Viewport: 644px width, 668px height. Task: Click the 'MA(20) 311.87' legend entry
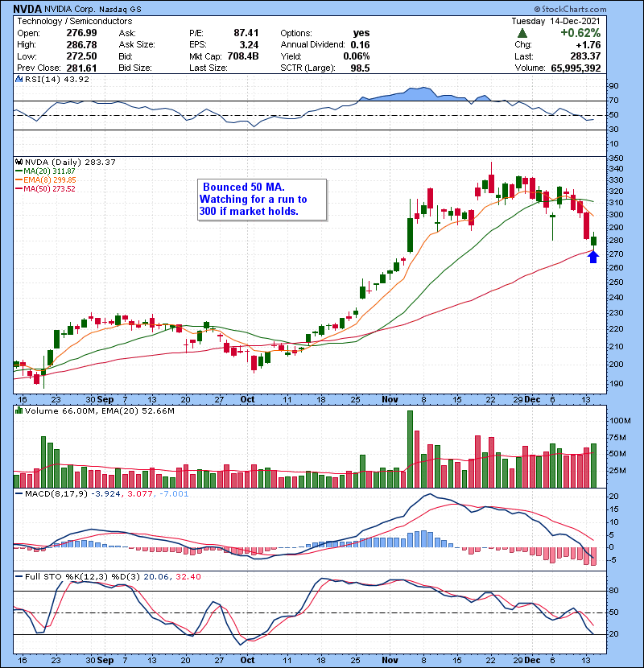click(49, 171)
